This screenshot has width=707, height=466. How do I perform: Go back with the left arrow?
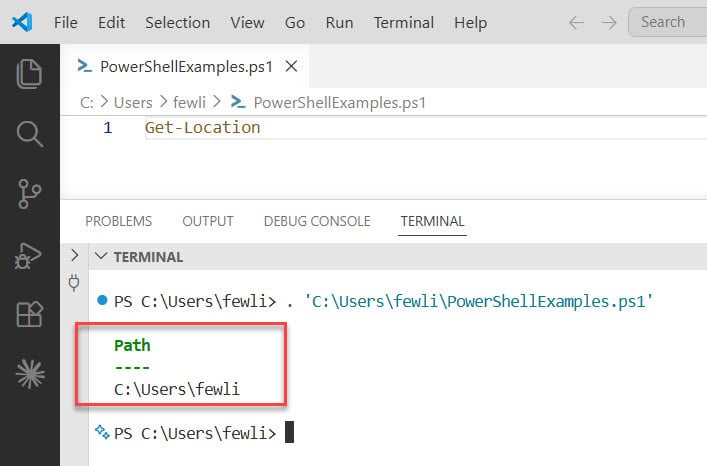[576, 22]
